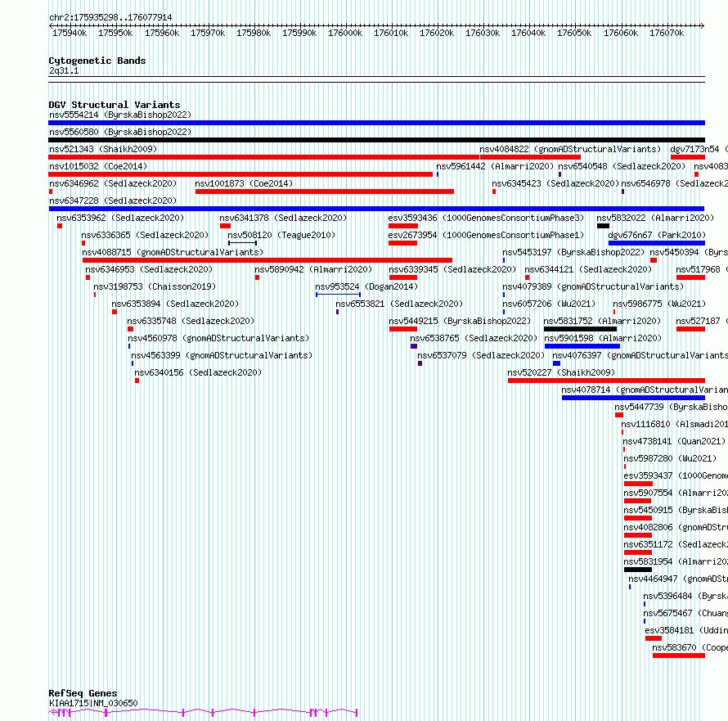The image size is (728, 721).
Task: Open nsv6341378 (Sedlazeck2020) variant
Action: coord(283,218)
